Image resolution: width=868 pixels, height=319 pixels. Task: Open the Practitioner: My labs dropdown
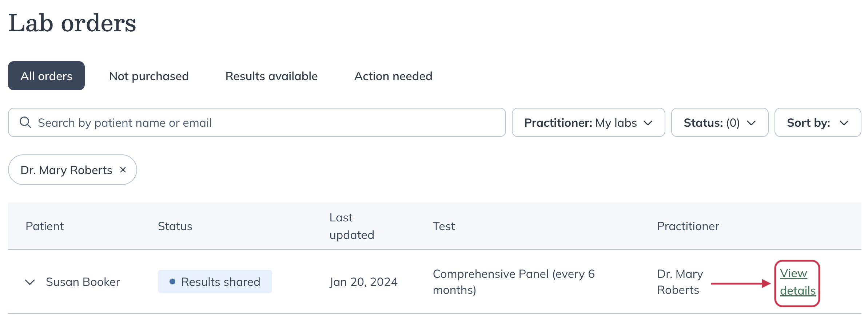coord(588,122)
